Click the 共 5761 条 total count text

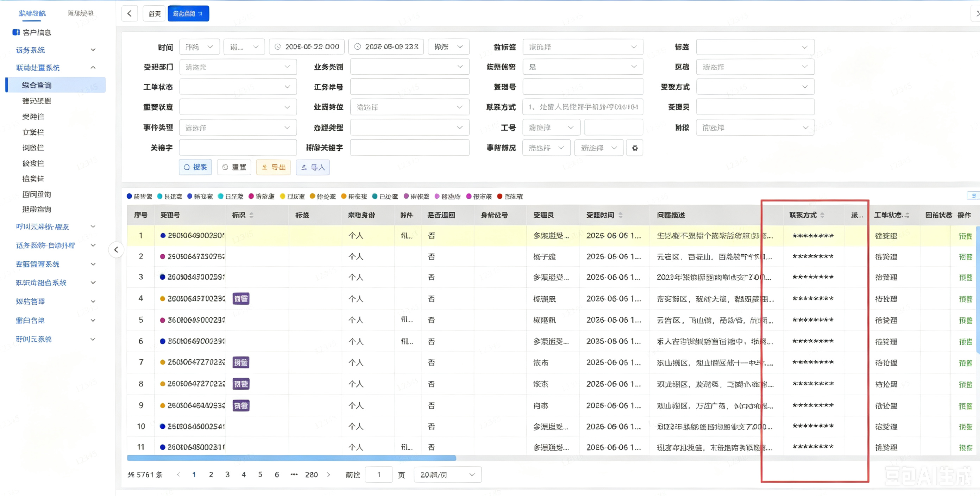pos(145,475)
